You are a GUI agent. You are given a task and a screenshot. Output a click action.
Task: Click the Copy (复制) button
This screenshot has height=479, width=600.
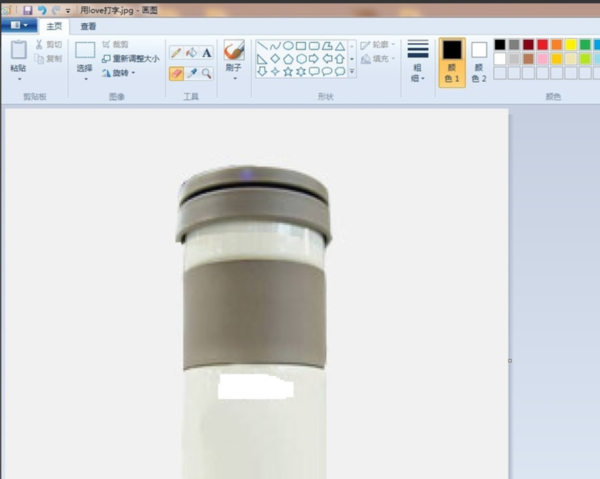(49, 59)
